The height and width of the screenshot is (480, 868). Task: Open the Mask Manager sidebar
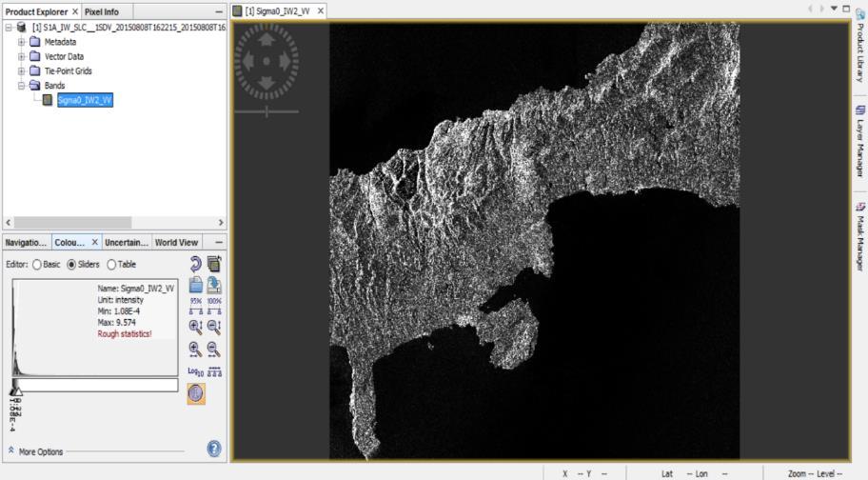[x=859, y=237]
